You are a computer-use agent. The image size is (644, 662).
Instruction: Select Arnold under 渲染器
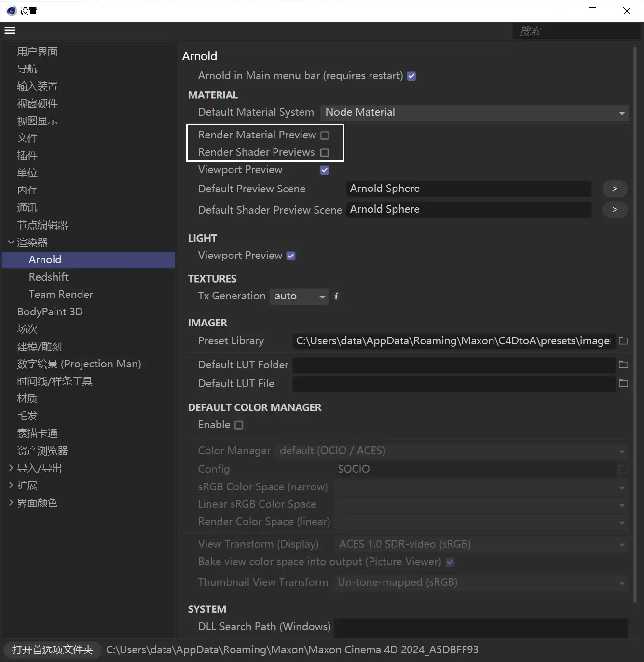pos(88,260)
